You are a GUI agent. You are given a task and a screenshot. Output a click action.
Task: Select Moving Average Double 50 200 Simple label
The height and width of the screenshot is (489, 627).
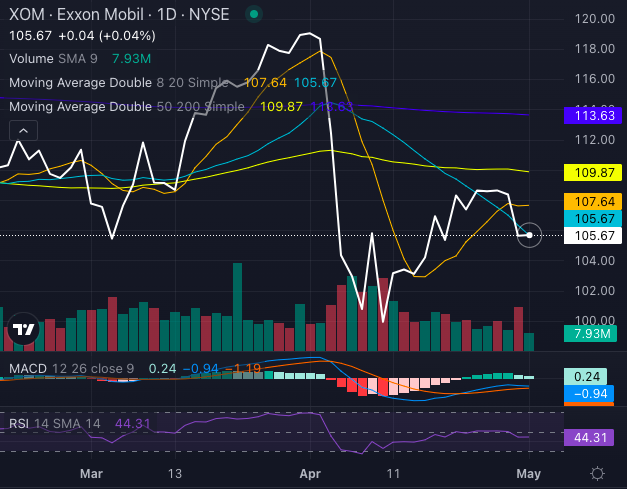(127, 107)
